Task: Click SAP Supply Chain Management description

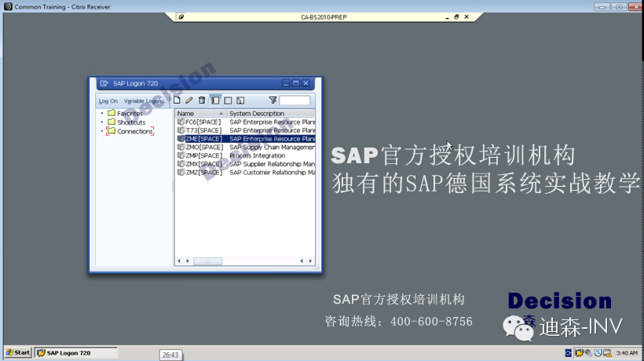Action: (272, 147)
